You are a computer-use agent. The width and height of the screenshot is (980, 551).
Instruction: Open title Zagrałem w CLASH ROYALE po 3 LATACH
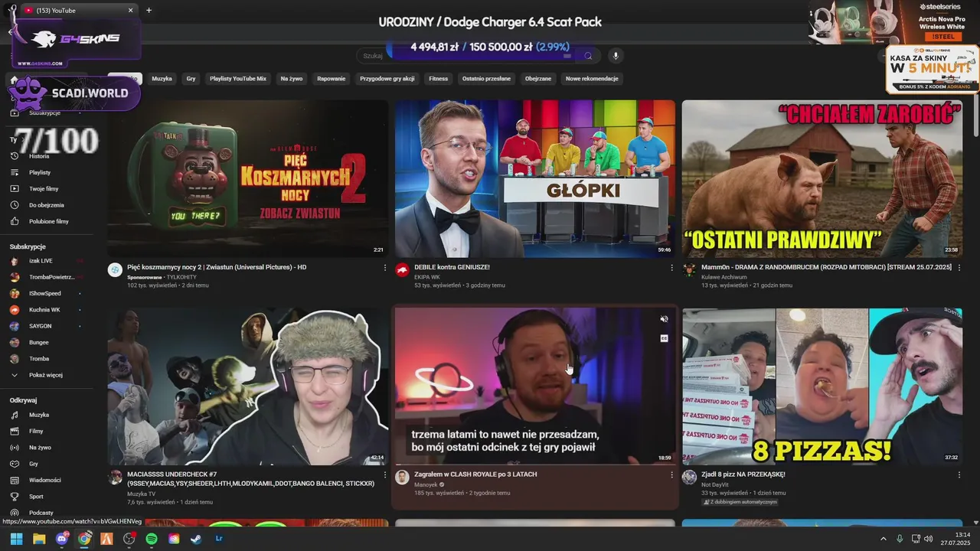pyautogui.click(x=475, y=474)
